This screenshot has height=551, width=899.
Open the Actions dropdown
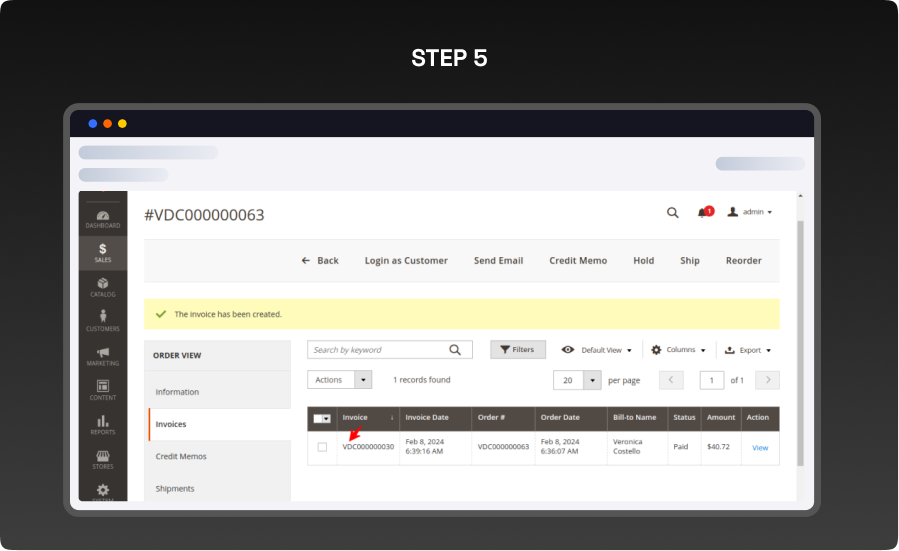(x=339, y=380)
